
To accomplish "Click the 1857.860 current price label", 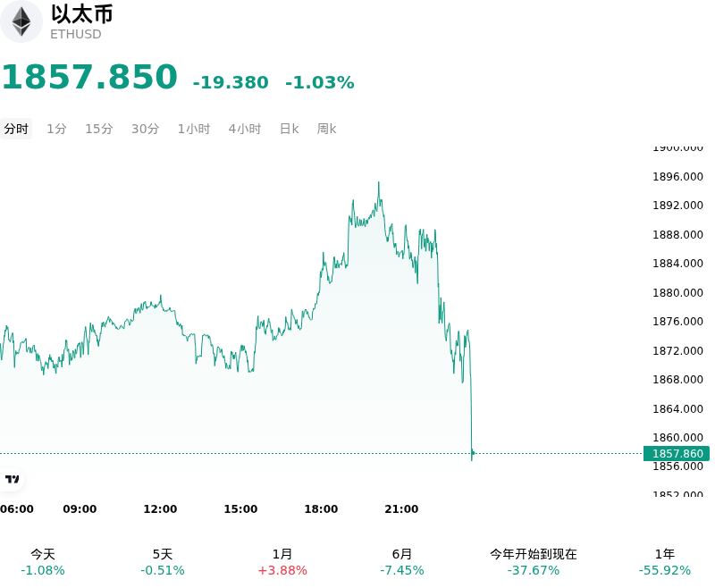I will (677, 454).
